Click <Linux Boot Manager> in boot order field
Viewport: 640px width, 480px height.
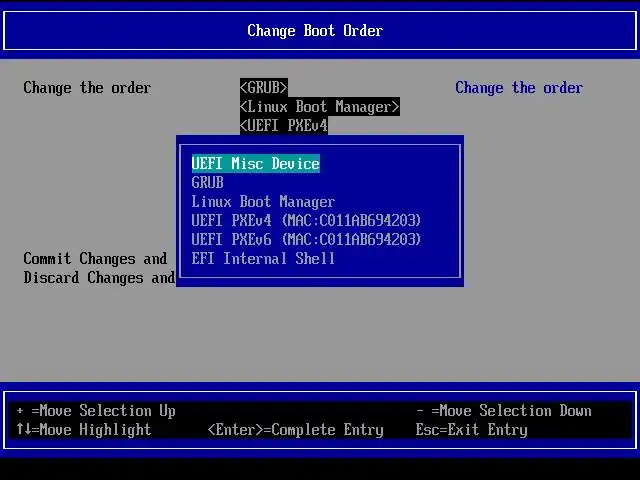click(x=320, y=107)
